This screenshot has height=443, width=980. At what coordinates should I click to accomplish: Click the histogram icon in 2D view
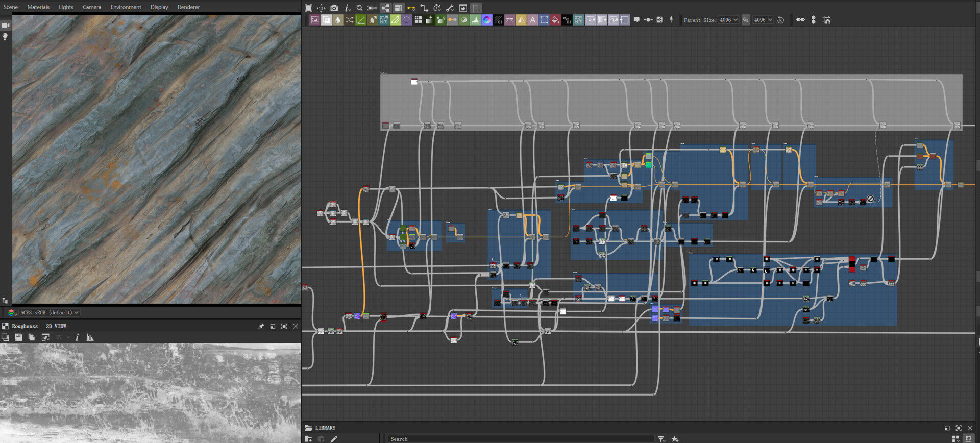(90, 337)
